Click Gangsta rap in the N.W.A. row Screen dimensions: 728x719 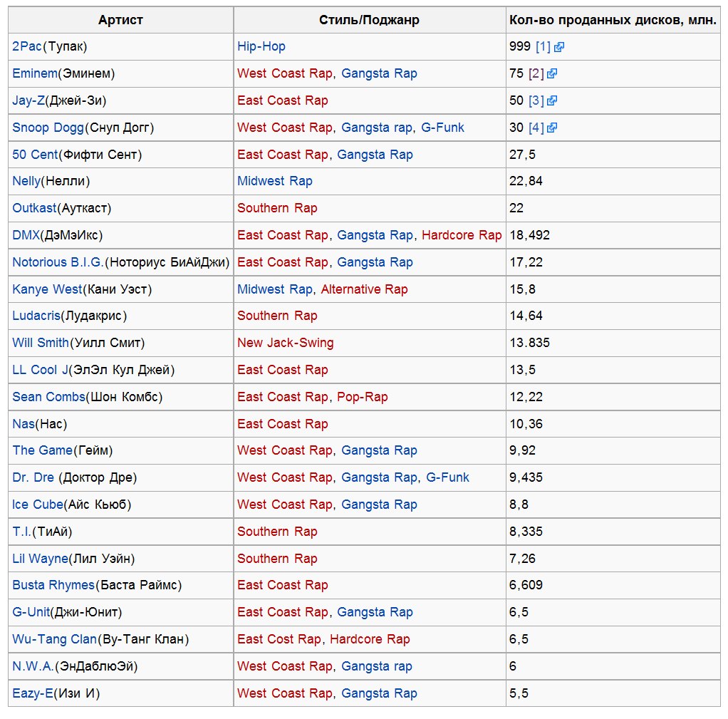(377, 666)
